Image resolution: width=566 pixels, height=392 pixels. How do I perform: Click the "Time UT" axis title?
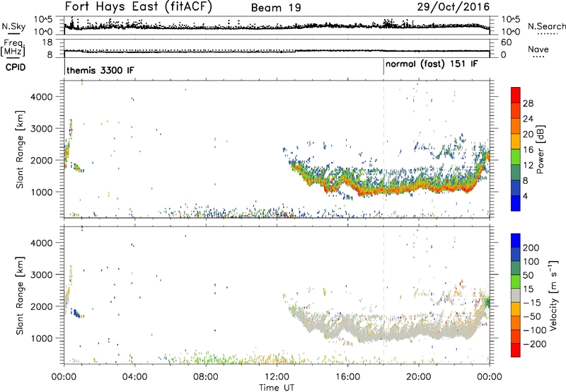click(x=277, y=388)
